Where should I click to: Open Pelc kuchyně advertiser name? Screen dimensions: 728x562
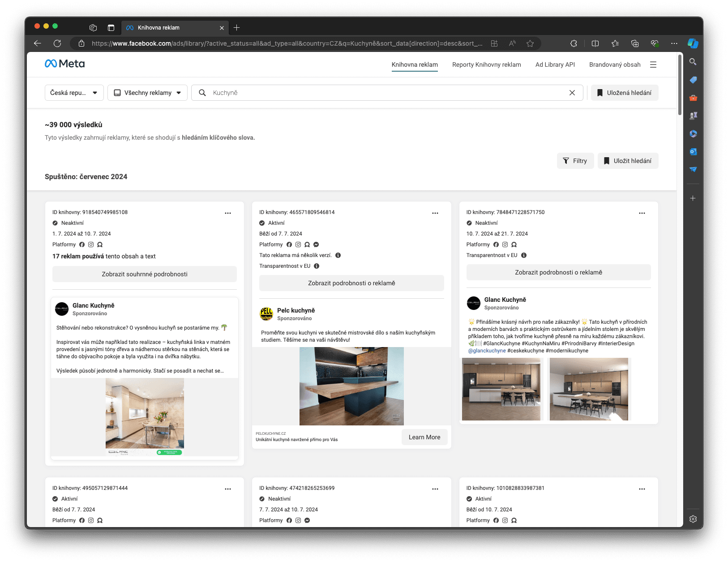[x=296, y=310]
